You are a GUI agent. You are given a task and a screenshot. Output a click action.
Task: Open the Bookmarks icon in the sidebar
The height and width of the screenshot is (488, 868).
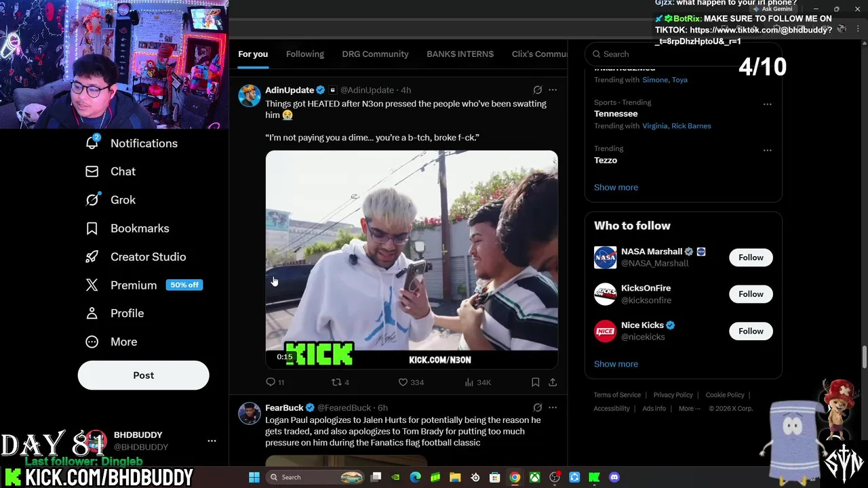(92, 228)
